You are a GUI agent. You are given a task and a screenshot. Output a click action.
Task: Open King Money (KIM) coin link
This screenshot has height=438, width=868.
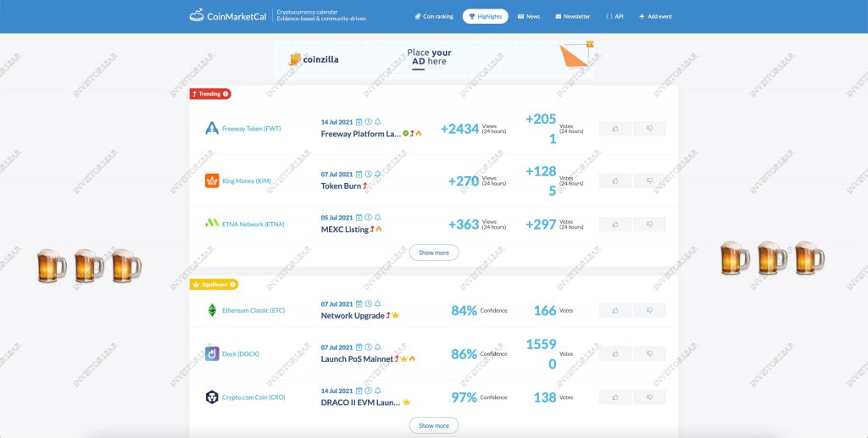247,180
